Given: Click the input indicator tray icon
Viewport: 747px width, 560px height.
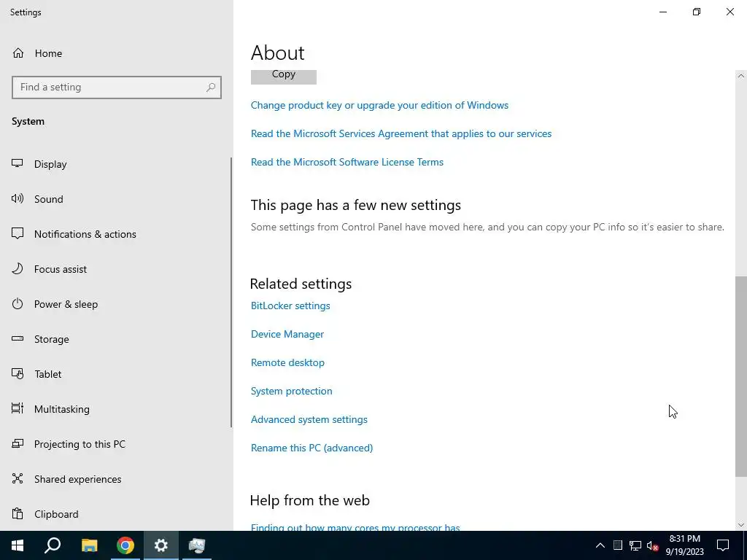Looking at the screenshot, I should click(617, 545).
